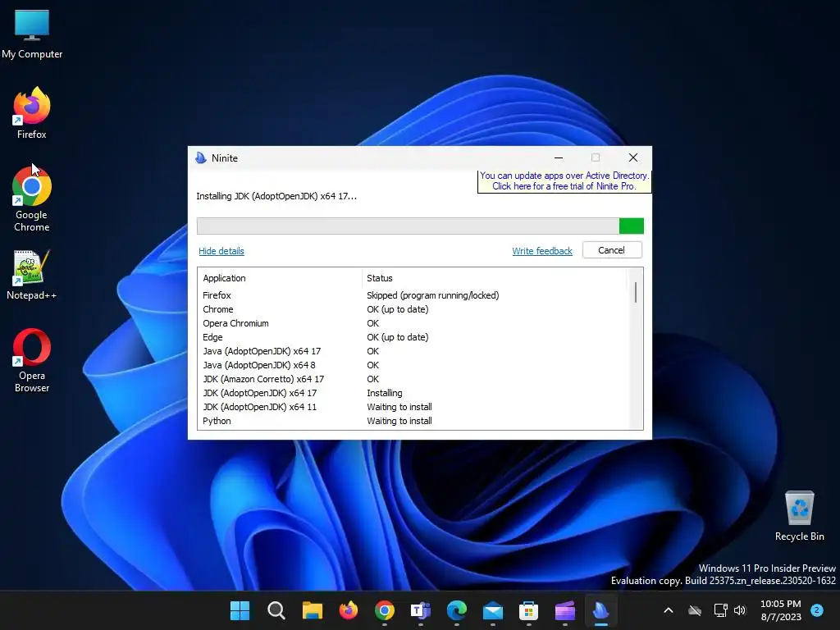Open Microsoft Edge from the taskbar

coord(456,610)
